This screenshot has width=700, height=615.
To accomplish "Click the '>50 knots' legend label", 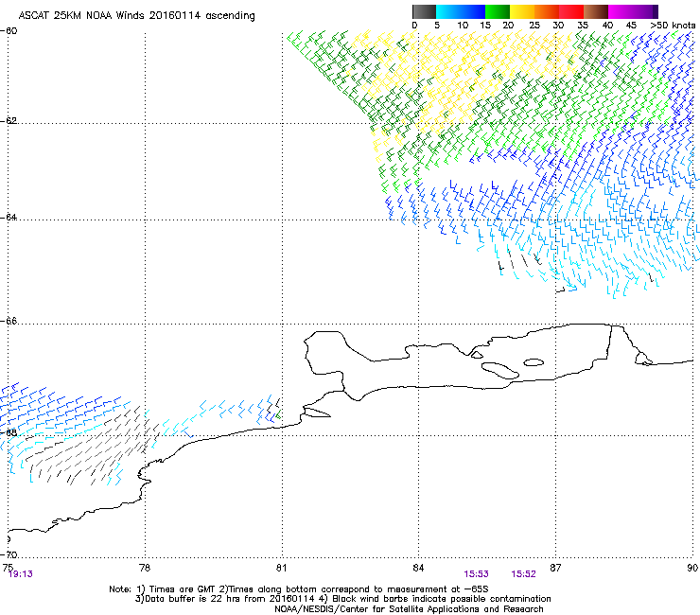I will click(x=673, y=26).
